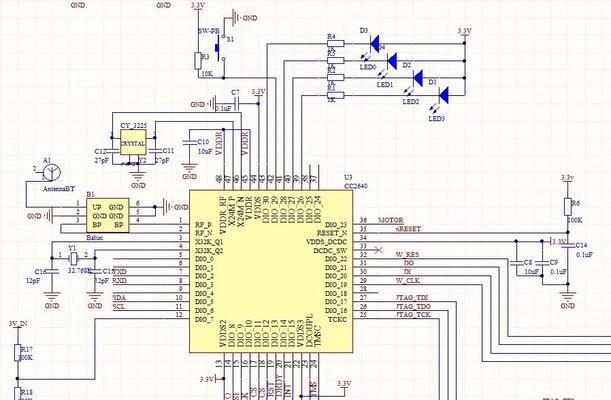Select capacitor C16 symbol, marked 12pF
The width and height of the screenshot is (611, 400).
(52, 271)
